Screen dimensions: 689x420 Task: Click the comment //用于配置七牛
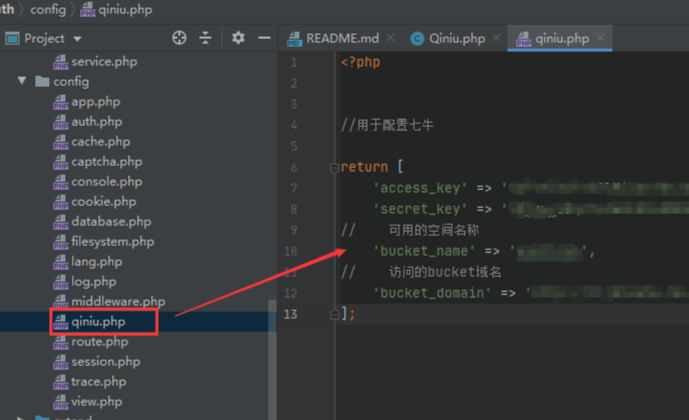387,125
